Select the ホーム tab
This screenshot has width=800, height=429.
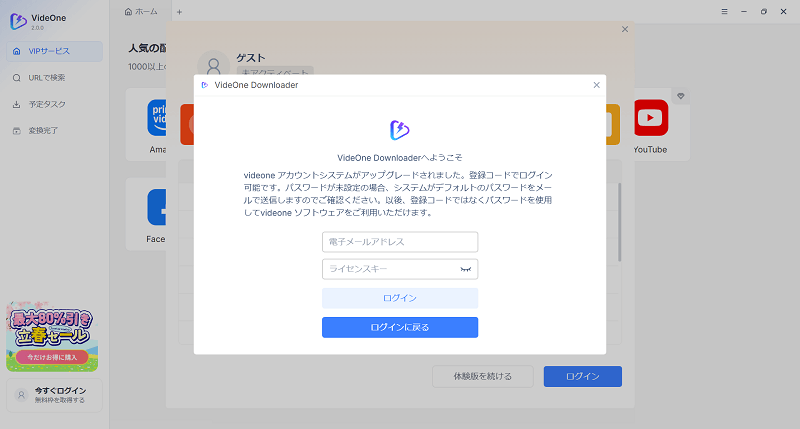tap(141, 11)
